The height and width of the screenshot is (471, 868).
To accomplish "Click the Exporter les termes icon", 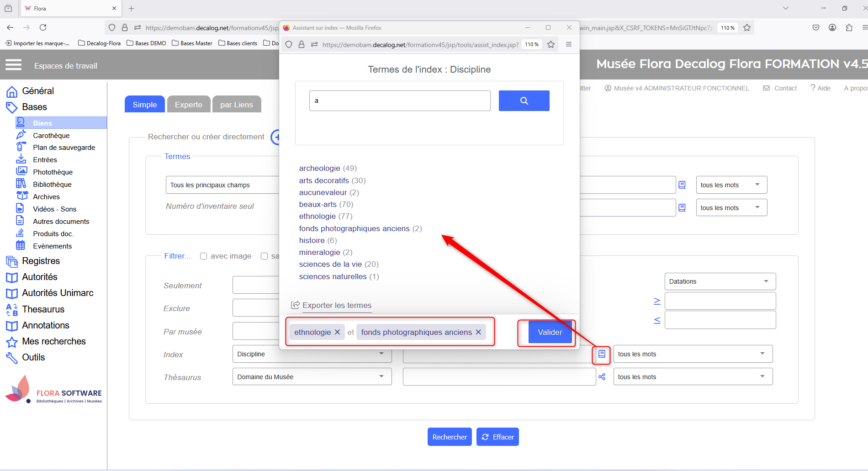I will tap(296, 305).
